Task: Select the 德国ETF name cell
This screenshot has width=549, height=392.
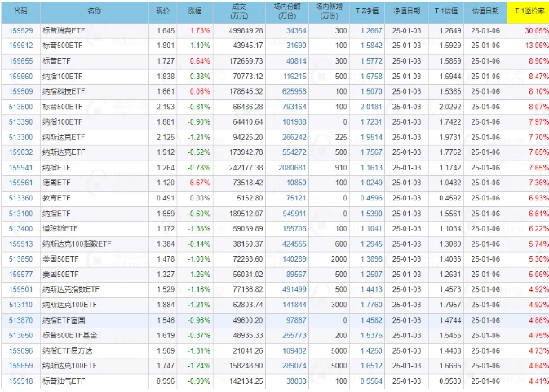Action: click(x=95, y=183)
